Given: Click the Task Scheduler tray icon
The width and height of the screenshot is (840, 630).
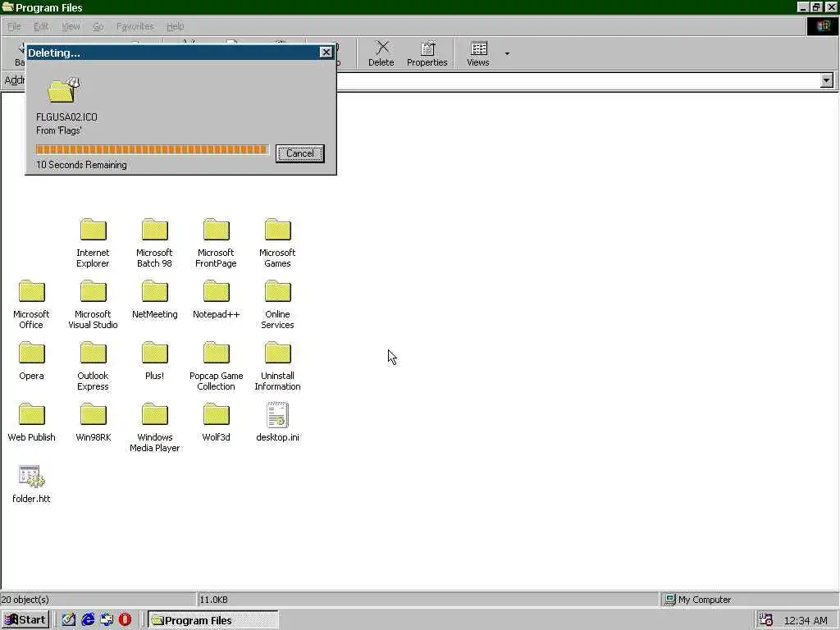Looking at the screenshot, I should click(766, 620).
